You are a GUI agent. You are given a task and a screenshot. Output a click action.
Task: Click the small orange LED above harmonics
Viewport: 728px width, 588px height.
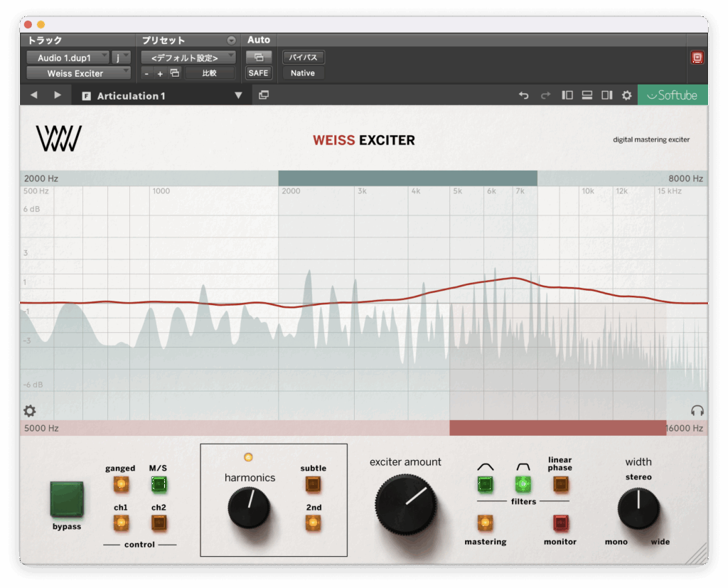(x=249, y=457)
